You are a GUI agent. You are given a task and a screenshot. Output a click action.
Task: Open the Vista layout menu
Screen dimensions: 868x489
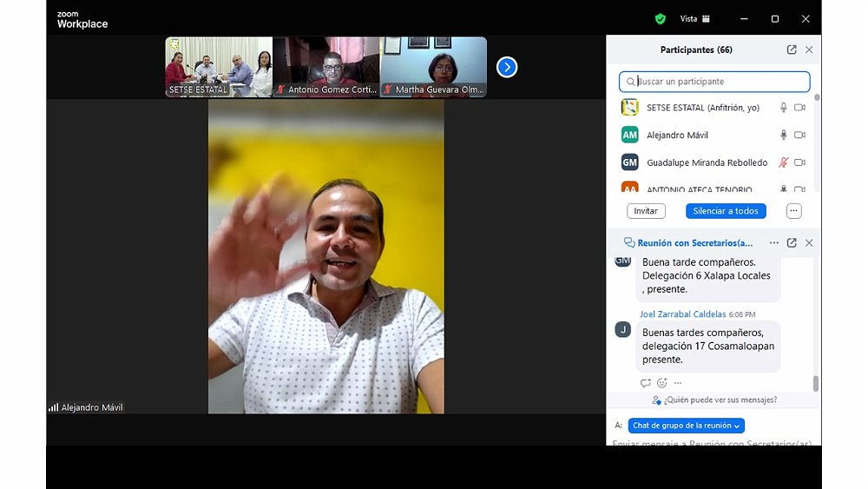tap(694, 18)
